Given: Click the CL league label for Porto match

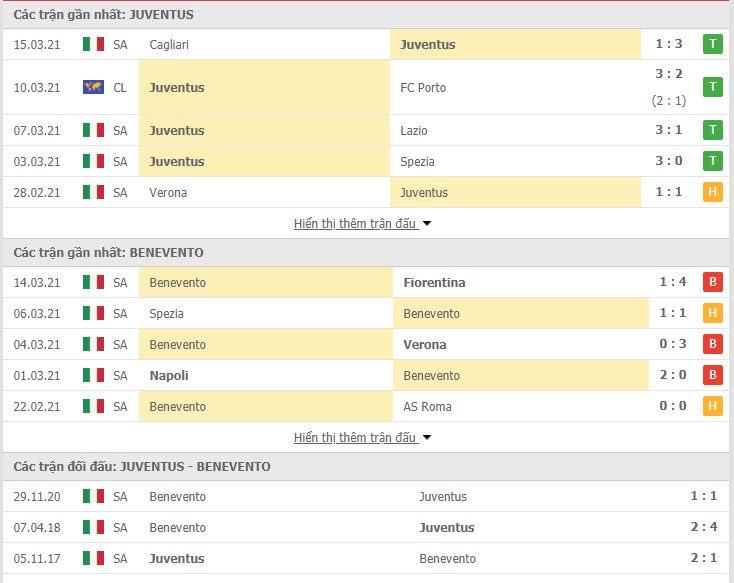Looking at the screenshot, I should click(x=120, y=88).
